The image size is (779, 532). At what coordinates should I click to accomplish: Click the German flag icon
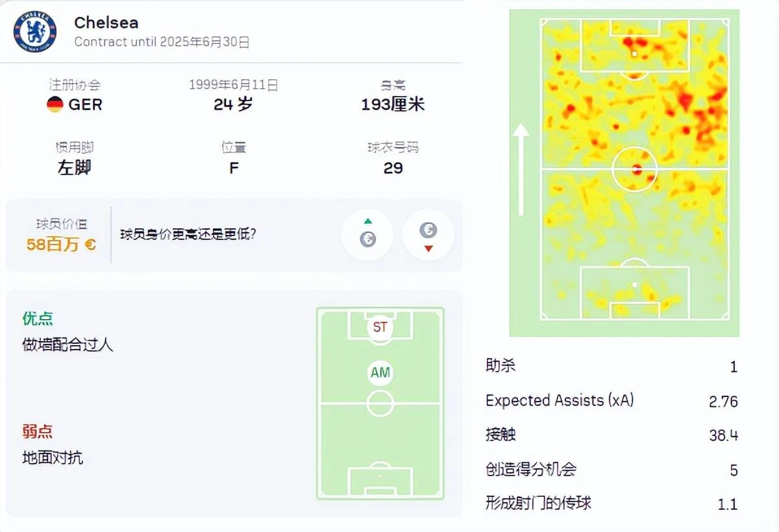55,104
